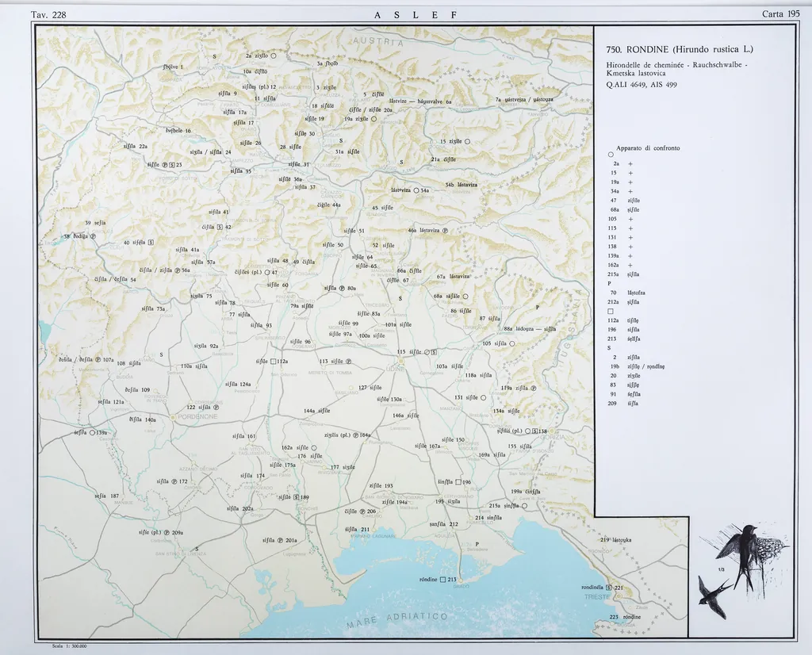Image resolution: width=812 pixels, height=655 pixels.
Task: Click the square marker at point 112a
Action: 273,361
